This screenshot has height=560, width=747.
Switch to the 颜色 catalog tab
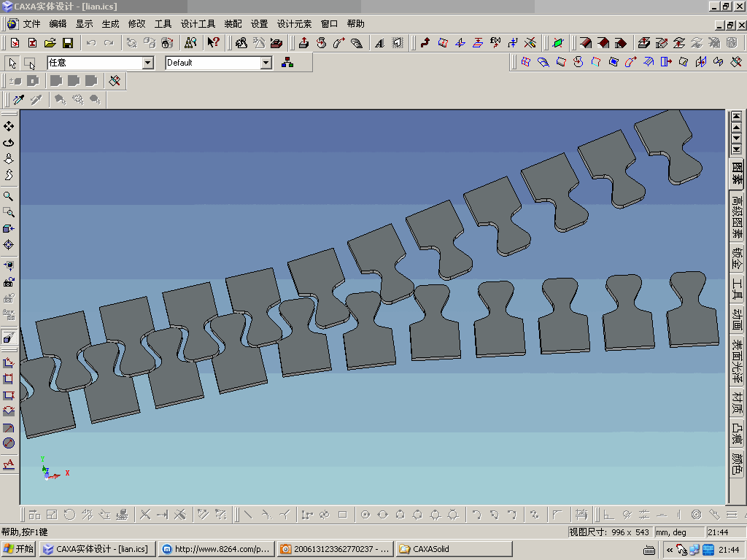pos(737,463)
